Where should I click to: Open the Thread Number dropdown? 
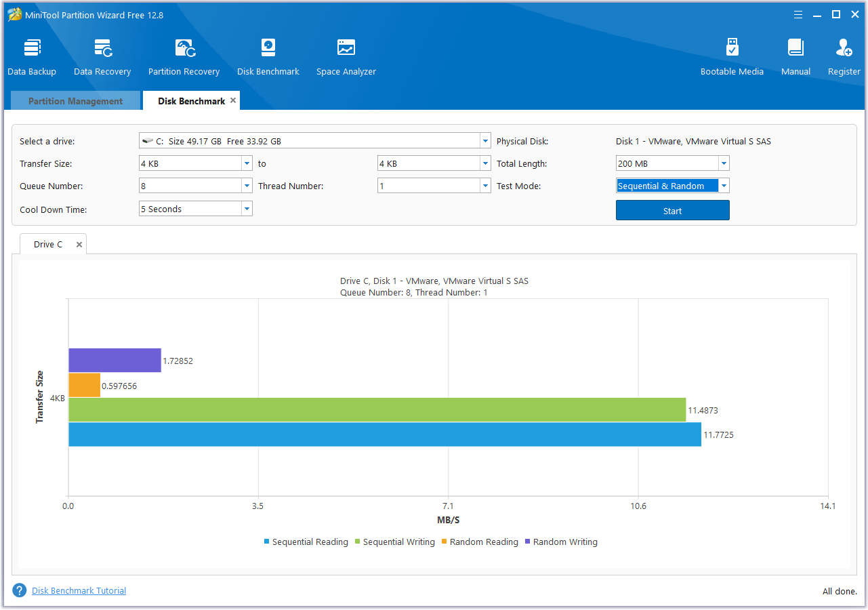pos(485,186)
